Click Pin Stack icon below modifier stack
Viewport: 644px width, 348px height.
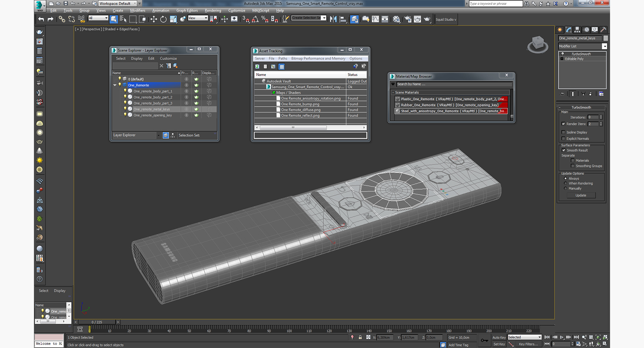(x=562, y=94)
